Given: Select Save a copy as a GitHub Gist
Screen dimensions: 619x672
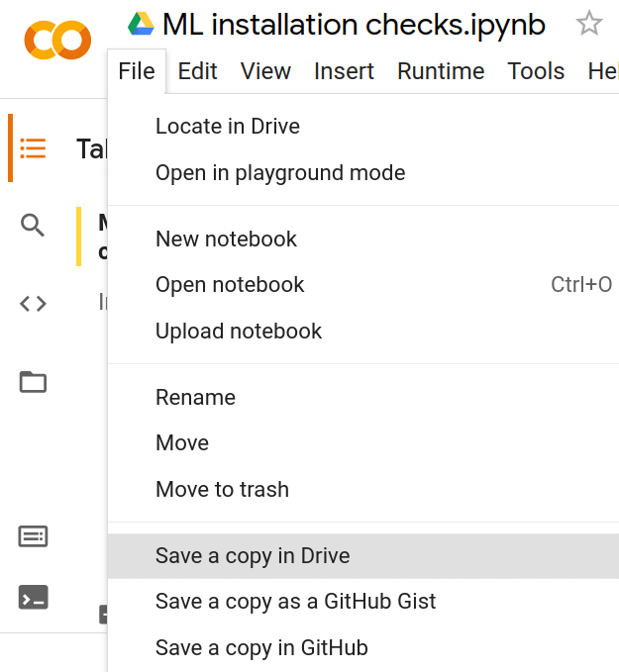Looking at the screenshot, I should pyautogui.click(x=363, y=602).
